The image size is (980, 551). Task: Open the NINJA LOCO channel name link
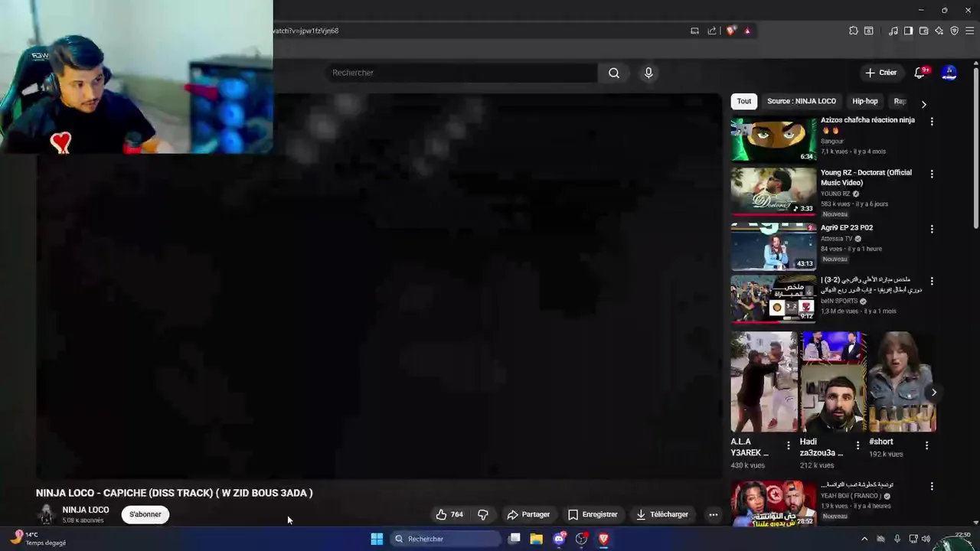point(86,510)
